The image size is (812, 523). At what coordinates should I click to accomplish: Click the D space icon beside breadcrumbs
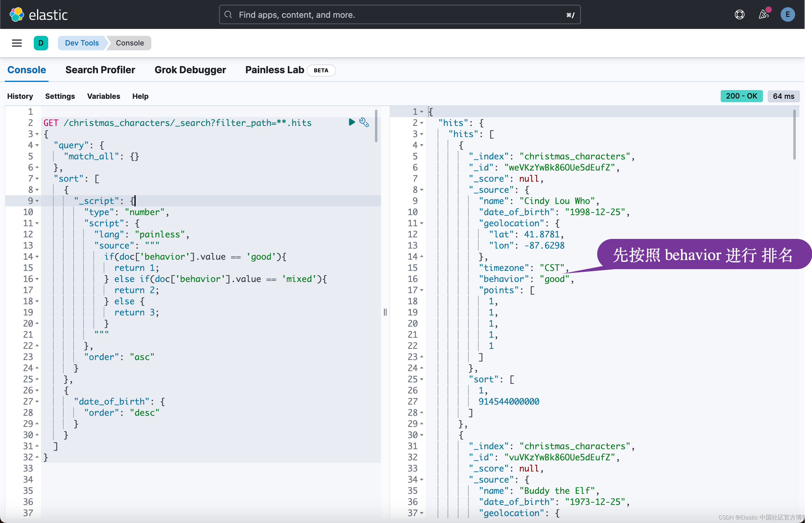pyautogui.click(x=41, y=43)
